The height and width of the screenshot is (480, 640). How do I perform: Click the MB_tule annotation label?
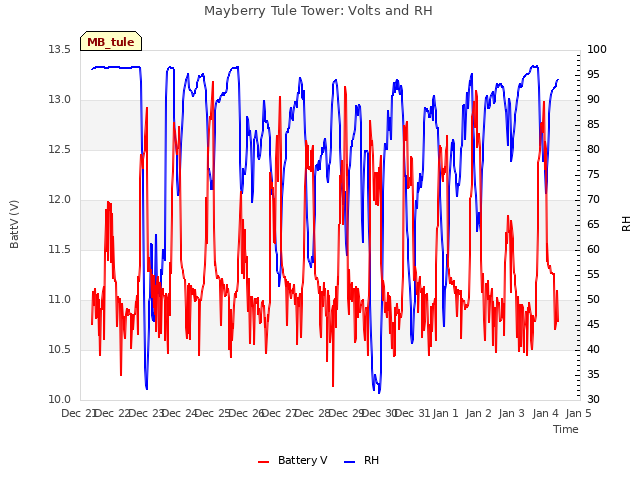pos(111,42)
